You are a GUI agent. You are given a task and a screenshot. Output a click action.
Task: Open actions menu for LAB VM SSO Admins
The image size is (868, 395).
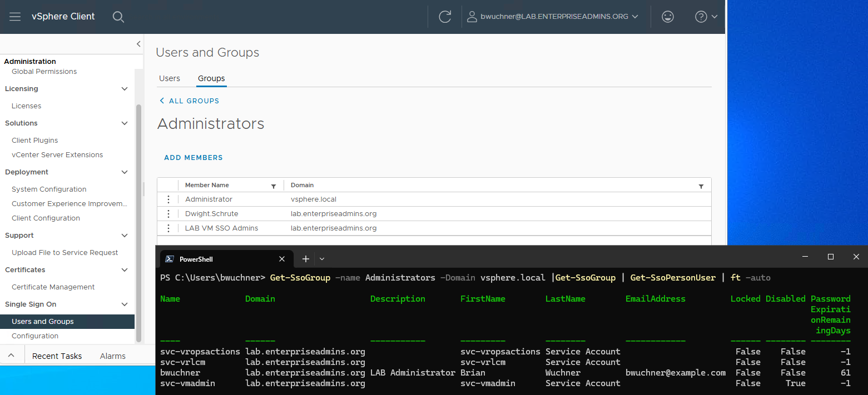point(168,228)
